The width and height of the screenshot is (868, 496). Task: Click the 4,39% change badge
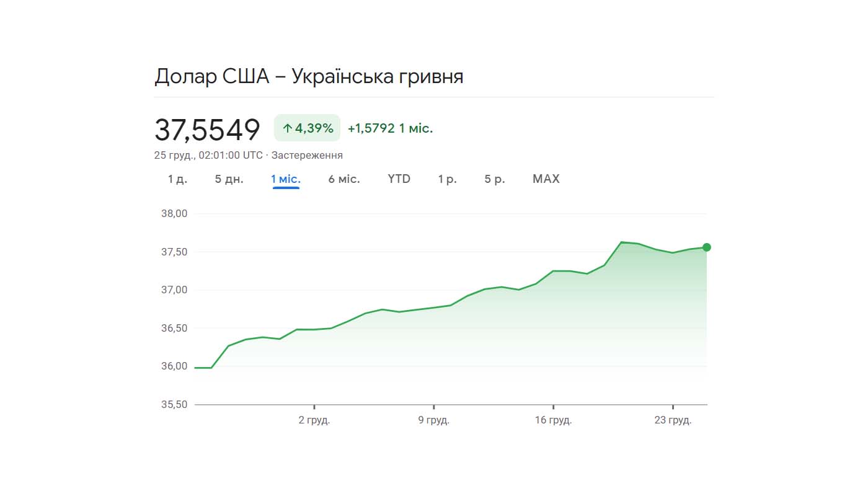pyautogui.click(x=308, y=128)
